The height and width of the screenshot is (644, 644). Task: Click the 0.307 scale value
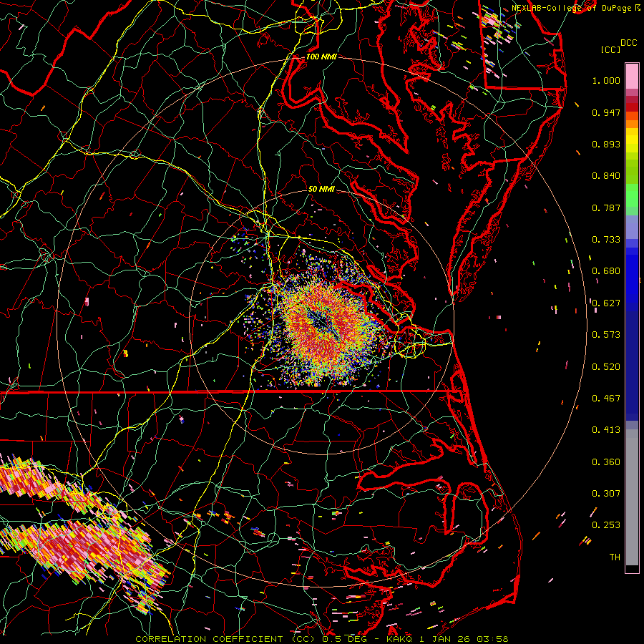(x=606, y=494)
